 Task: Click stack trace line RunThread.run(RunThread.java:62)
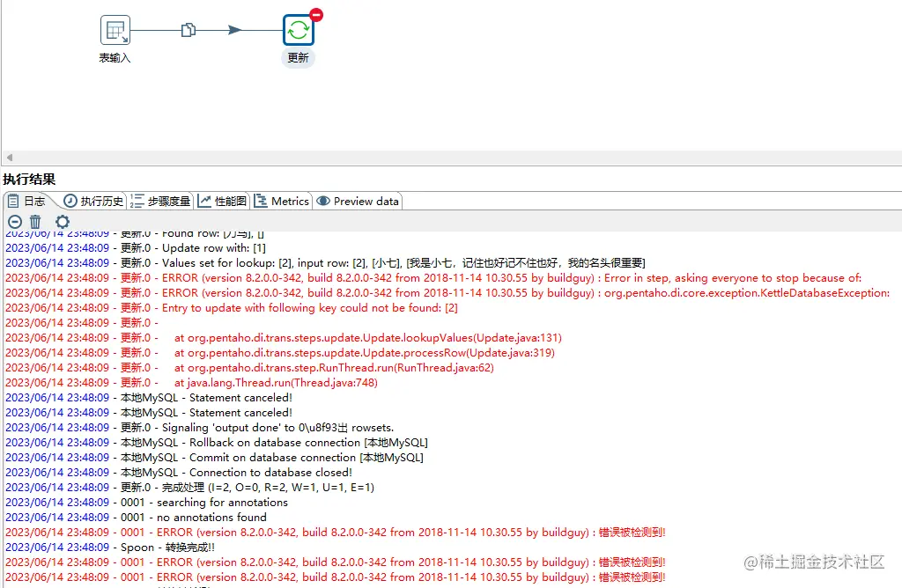pyautogui.click(x=249, y=367)
